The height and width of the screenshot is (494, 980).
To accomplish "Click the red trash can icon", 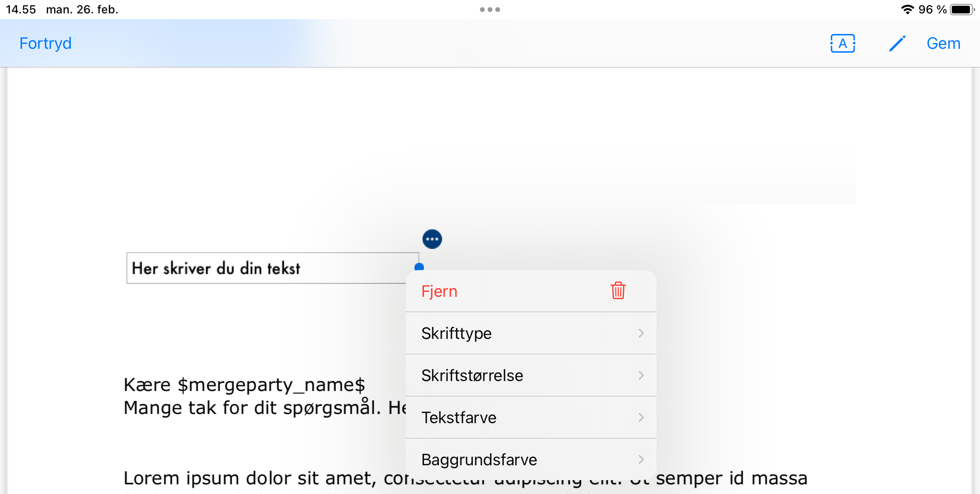I will [x=618, y=291].
